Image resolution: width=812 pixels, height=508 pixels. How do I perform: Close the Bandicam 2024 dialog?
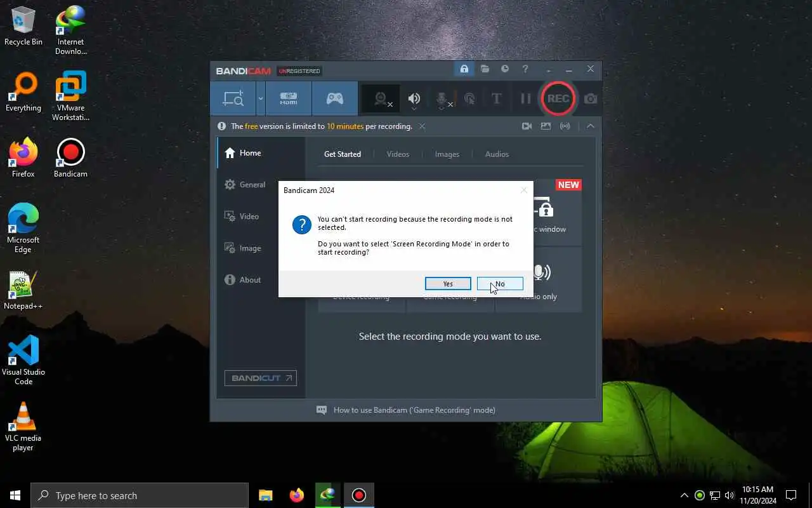(x=523, y=190)
